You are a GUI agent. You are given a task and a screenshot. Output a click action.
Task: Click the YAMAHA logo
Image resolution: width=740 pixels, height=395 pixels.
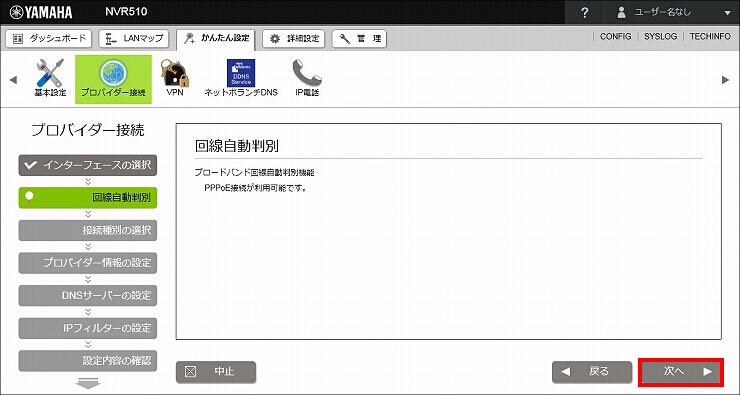tap(41, 12)
